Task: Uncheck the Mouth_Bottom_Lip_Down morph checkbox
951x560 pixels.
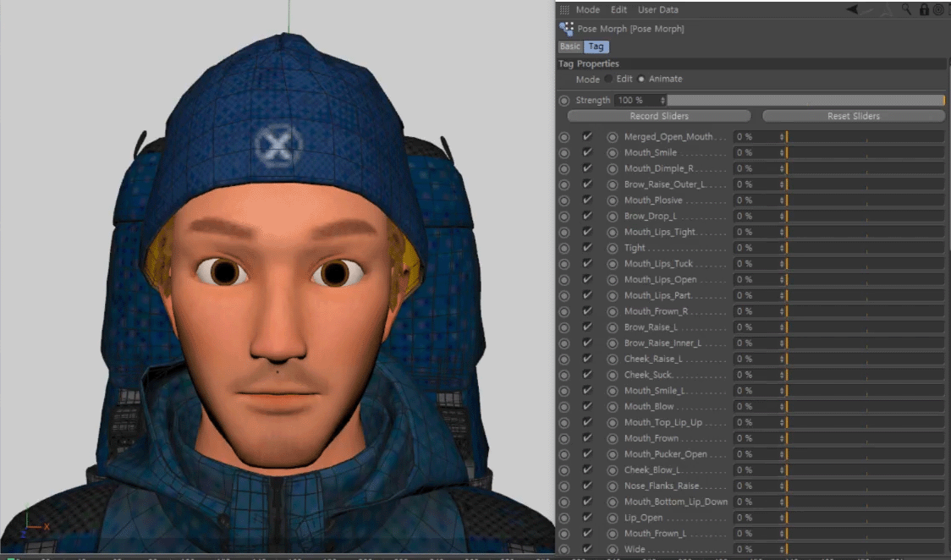Action: (x=587, y=502)
